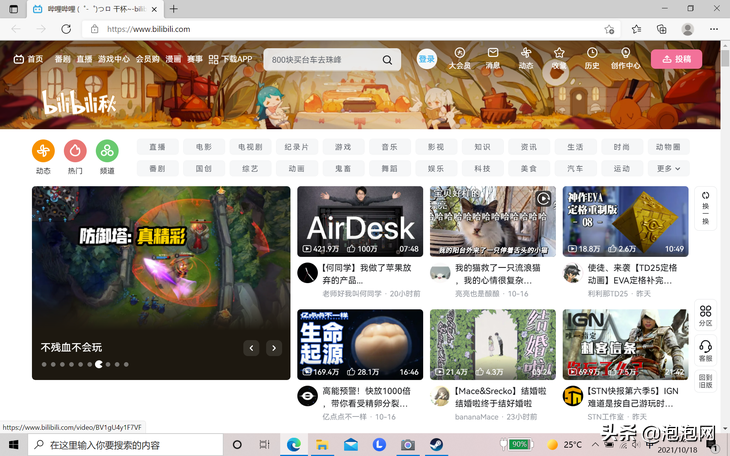Open Windows Start menu
This screenshot has height=456, width=730.
pos(14,445)
